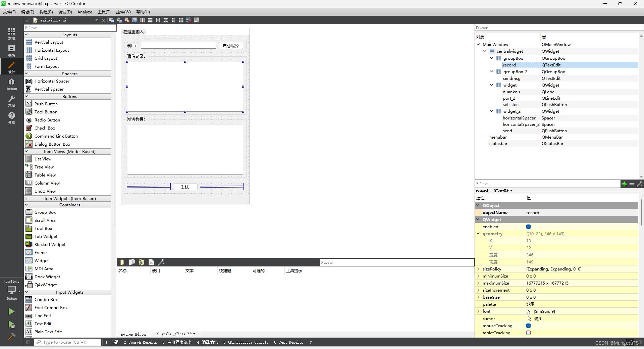The height and width of the screenshot is (349, 644).
Task: Open tcpclient kit selector monitor icon
Action: pyautogui.click(x=12, y=290)
